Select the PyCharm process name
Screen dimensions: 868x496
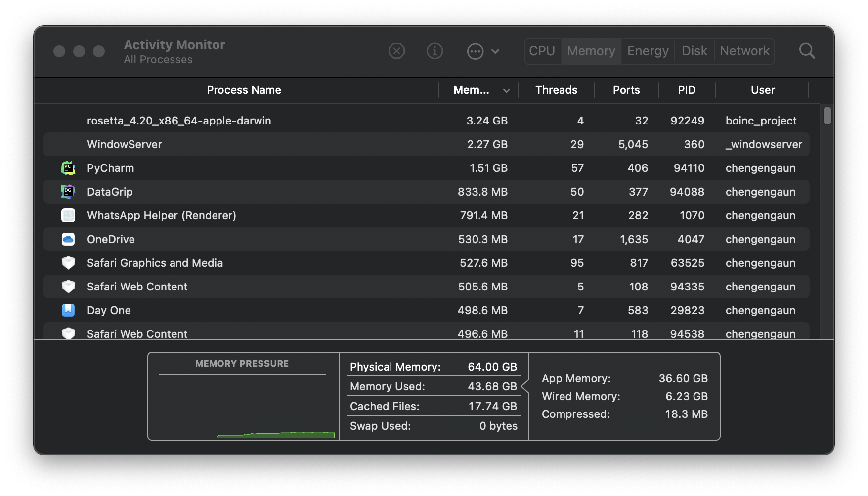click(110, 168)
